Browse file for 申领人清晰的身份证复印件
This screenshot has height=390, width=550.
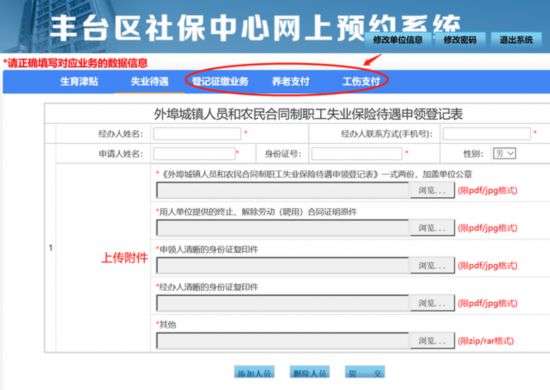pos(432,265)
